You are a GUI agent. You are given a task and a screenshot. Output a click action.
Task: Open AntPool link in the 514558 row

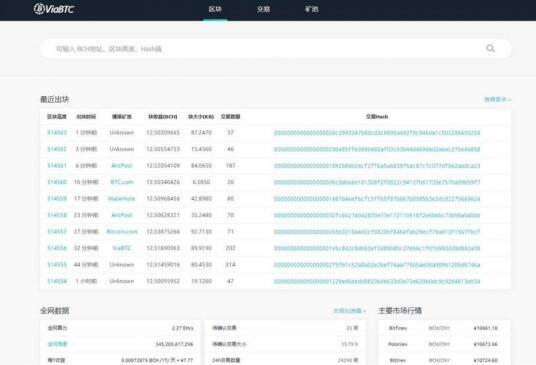coord(122,215)
